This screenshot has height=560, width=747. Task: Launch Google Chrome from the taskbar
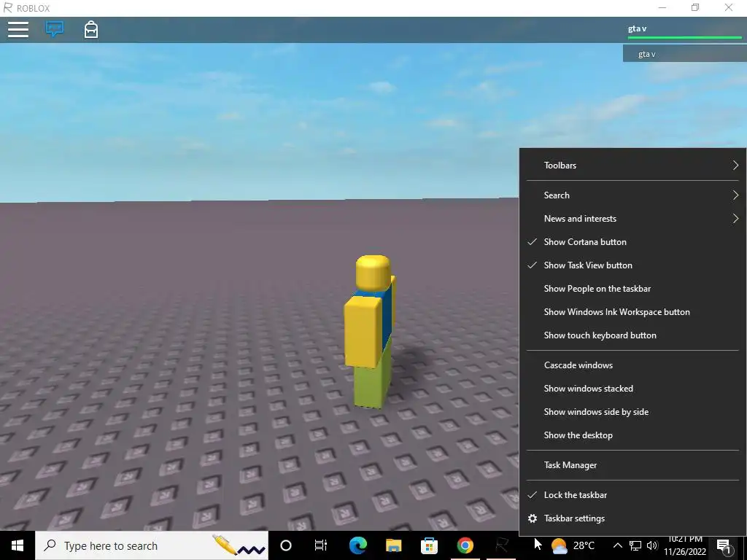(x=465, y=545)
